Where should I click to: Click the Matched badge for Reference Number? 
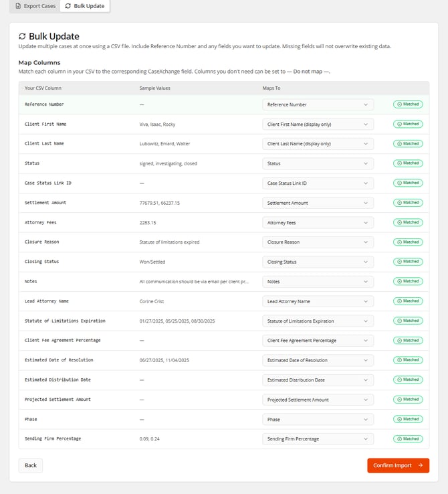pyautogui.click(x=407, y=104)
